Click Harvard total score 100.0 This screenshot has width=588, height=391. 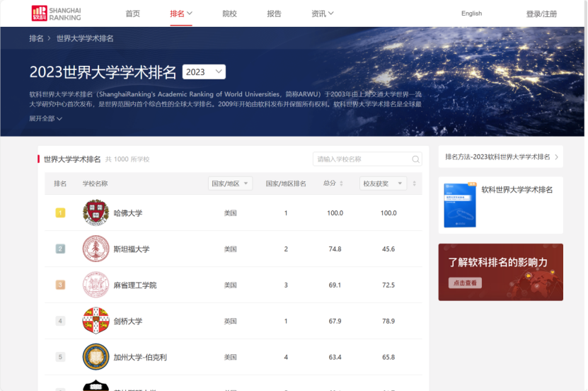335,213
